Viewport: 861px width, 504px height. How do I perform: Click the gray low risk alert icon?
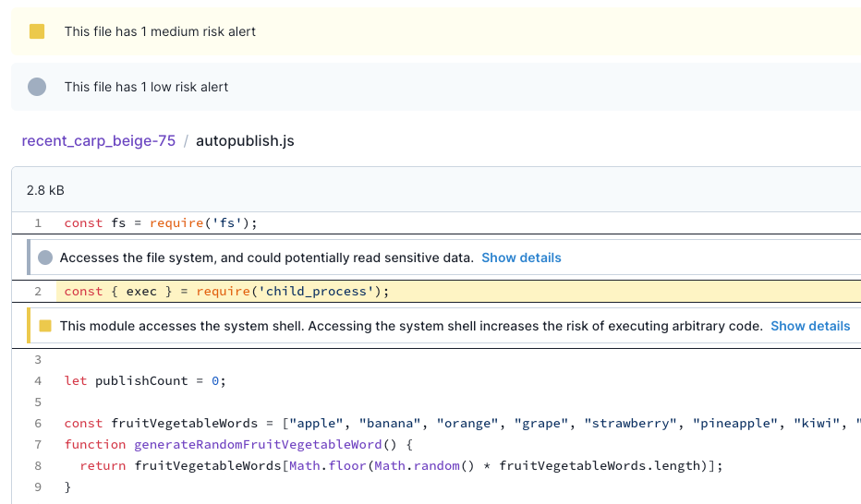coord(37,87)
